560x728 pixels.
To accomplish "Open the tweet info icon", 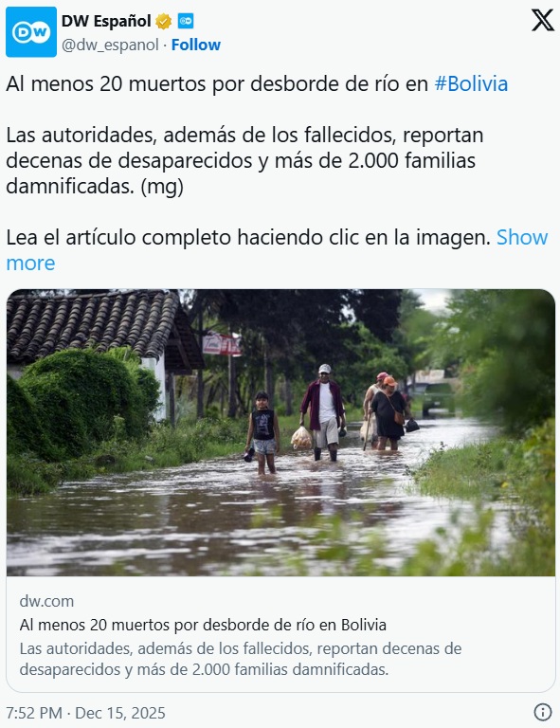I will pyautogui.click(x=542, y=711).
